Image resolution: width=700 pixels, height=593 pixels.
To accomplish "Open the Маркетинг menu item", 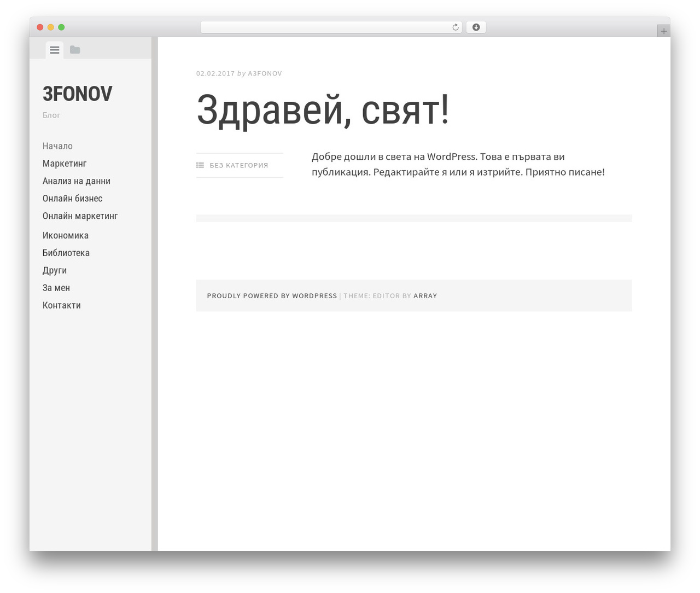I will 65,164.
